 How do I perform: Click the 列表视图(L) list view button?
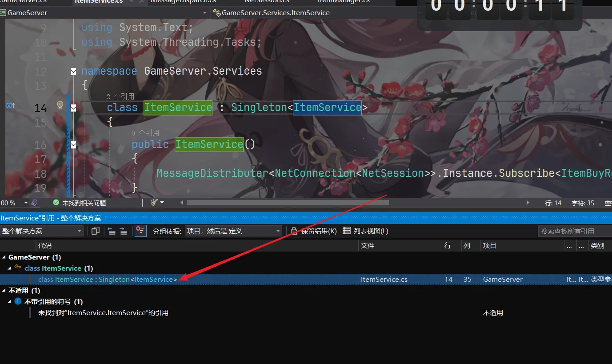pyautogui.click(x=365, y=231)
